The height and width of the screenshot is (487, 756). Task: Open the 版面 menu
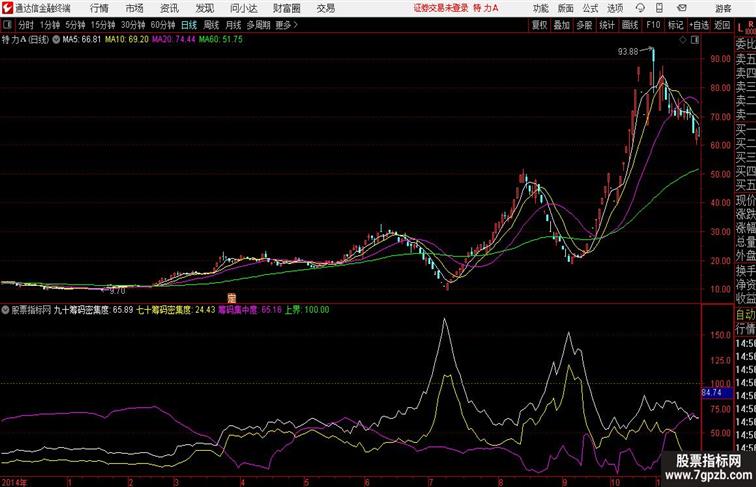[x=565, y=8]
